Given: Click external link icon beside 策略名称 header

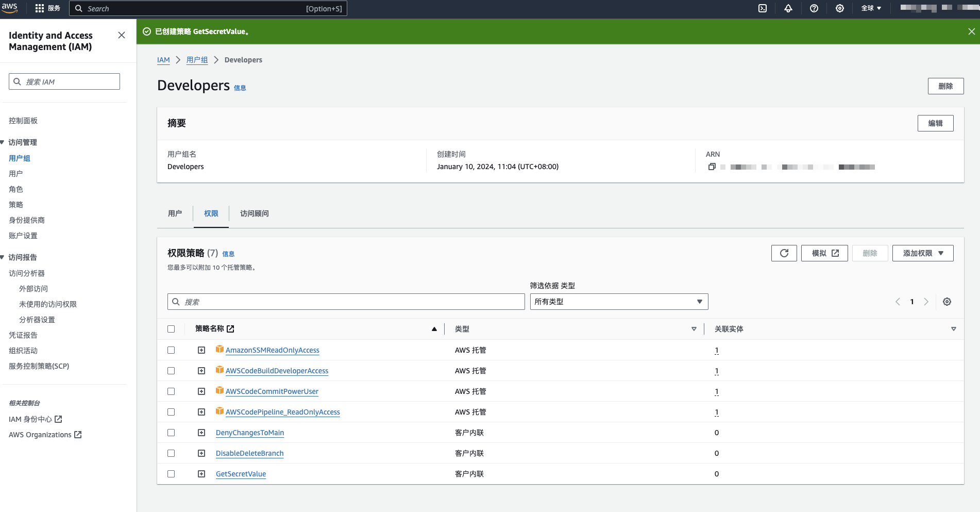Looking at the screenshot, I should point(230,329).
